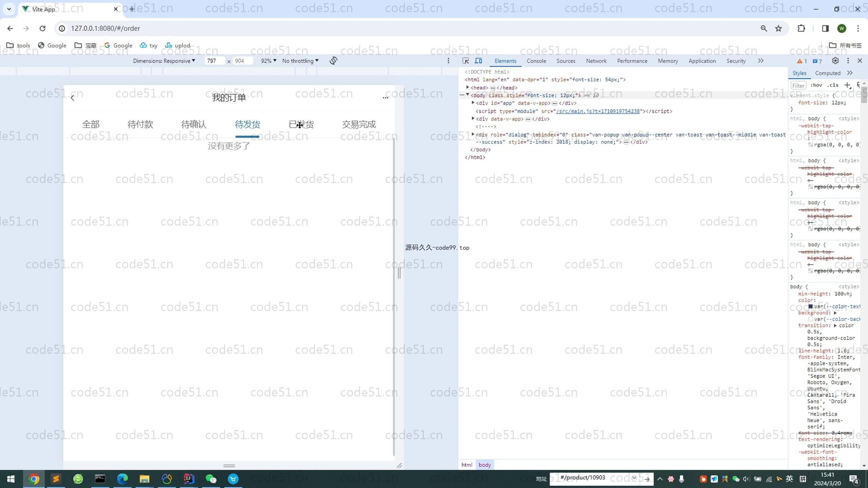
Task: Switch to the Console tab
Action: click(x=536, y=61)
